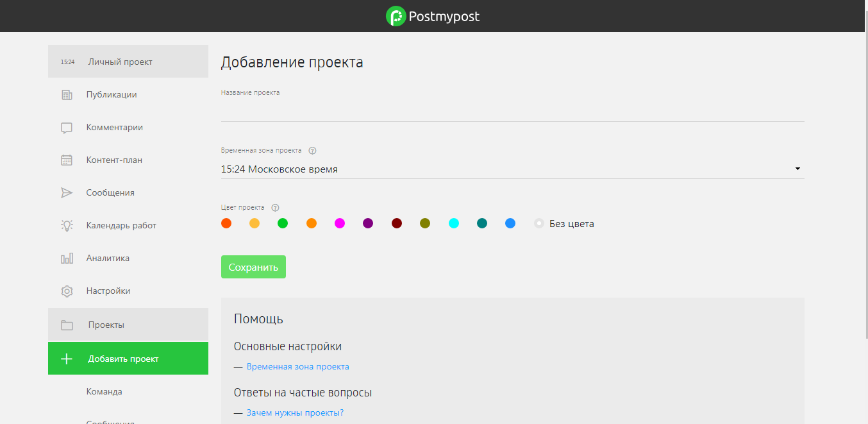This screenshot has width=868, height=424.
Task: Click the Контент-план calendar icon
Action: (x=67, y=160)
